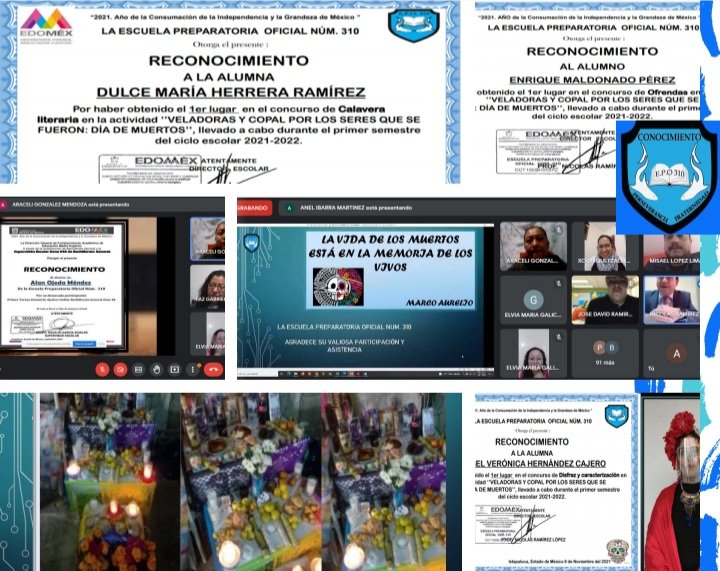Click the sugar skull image on the slide
Image resolution: width=720 pixels, height=571 pixels.
pos(338,287)
